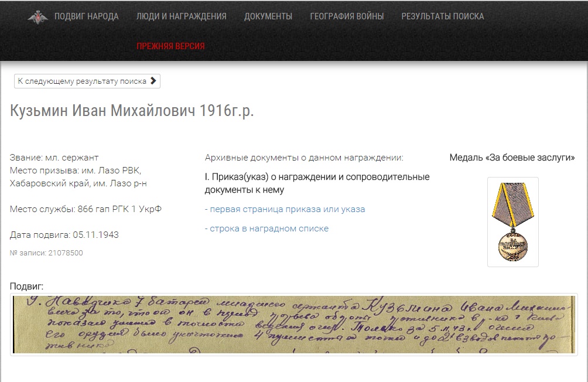Click the «Архивные документы о данном награждении» label
This screenshot has width=588, height=382.
click(x=304, y=158)
